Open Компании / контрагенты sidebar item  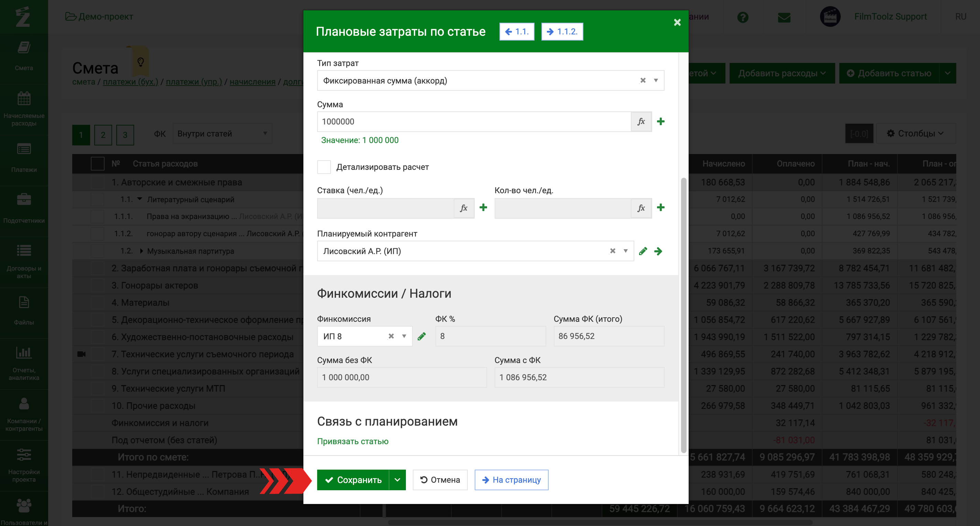click(x=24, y=414)
